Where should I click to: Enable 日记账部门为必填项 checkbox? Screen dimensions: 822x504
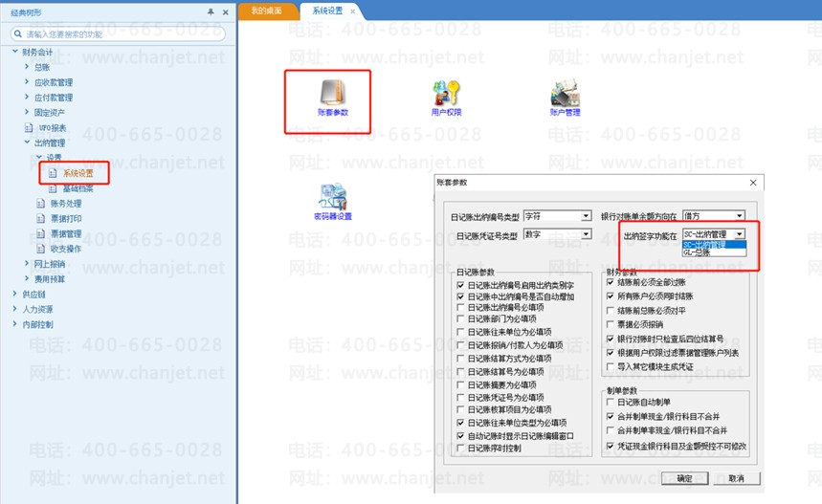click(460, 318)
